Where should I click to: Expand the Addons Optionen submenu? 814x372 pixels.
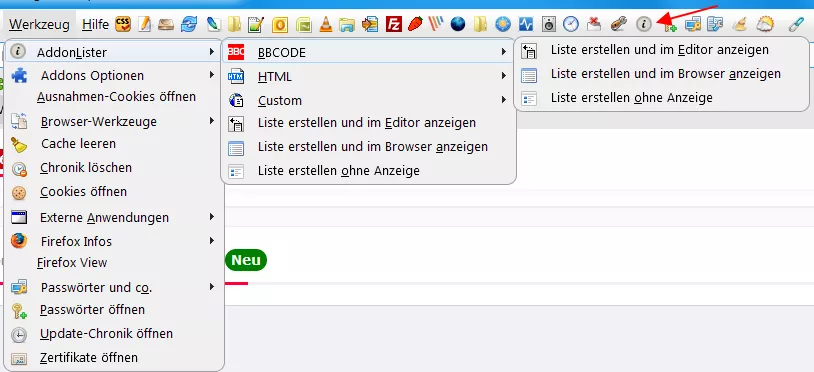click(x=114, y=75)
